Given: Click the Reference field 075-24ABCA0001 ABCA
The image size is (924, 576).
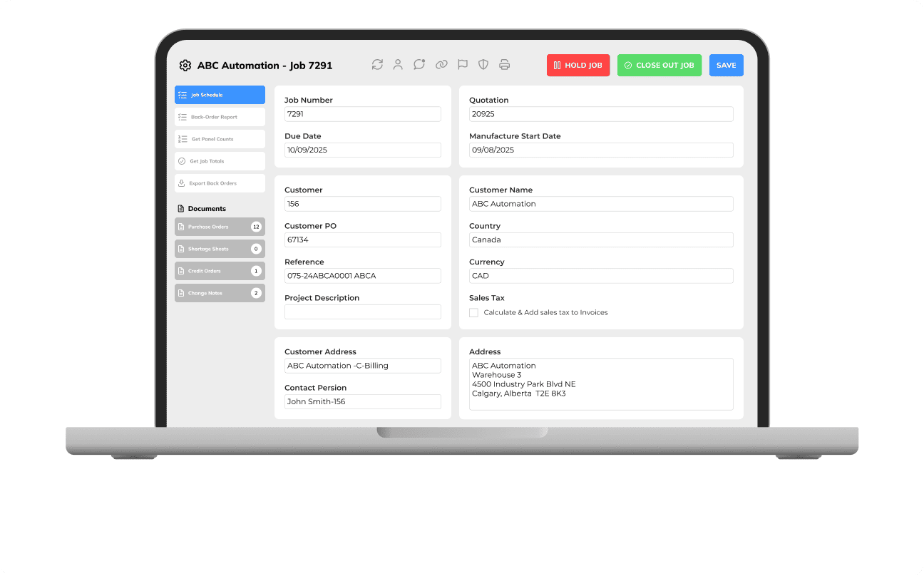Looking at the screenshot, I should click(x=363, y=276).
